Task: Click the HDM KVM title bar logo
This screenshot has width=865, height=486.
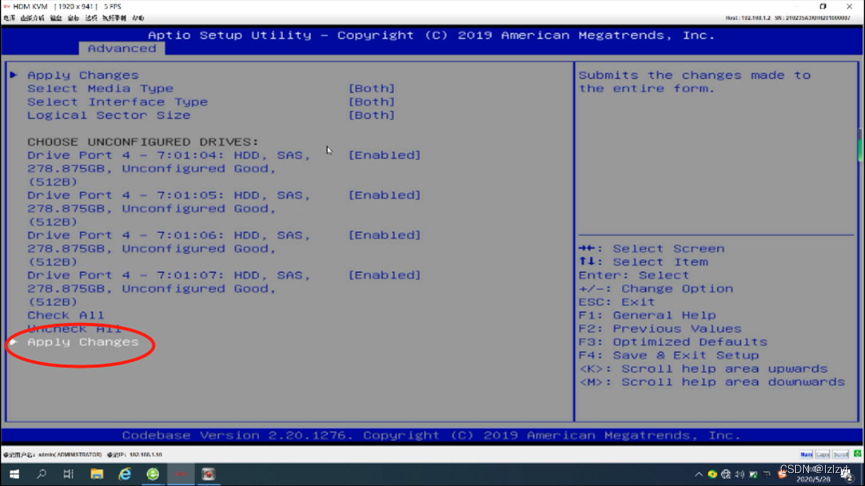Action: click(x=7, y=7)
